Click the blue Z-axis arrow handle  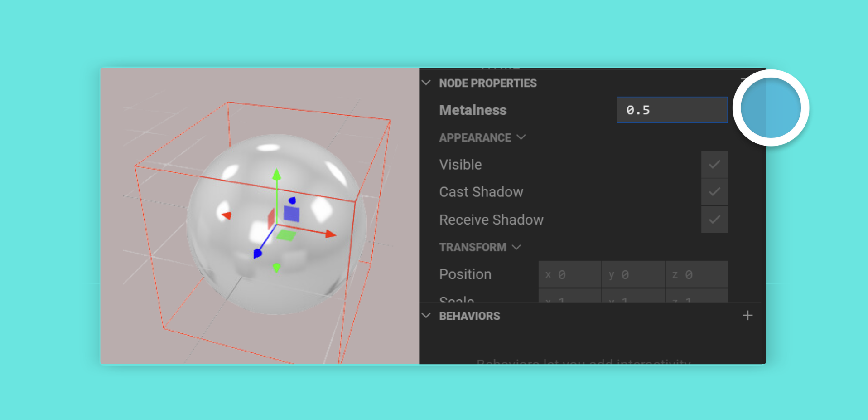pyautogui.click(x=258, y=254)
